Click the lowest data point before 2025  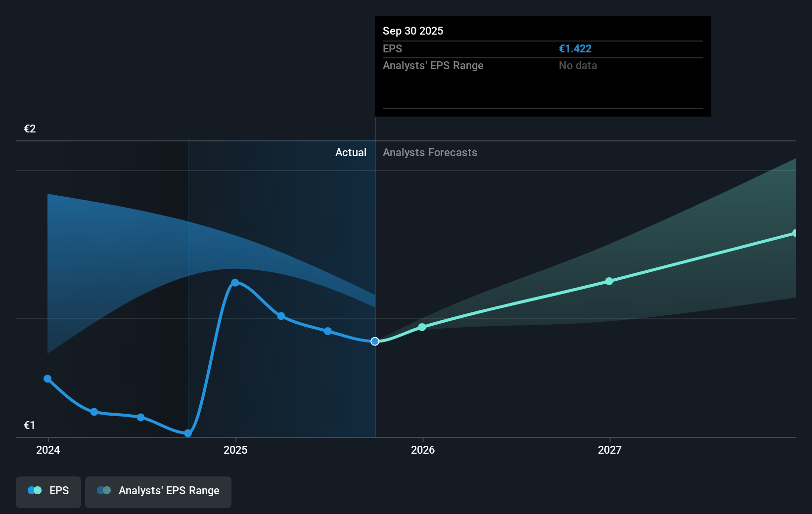point(188,433)
